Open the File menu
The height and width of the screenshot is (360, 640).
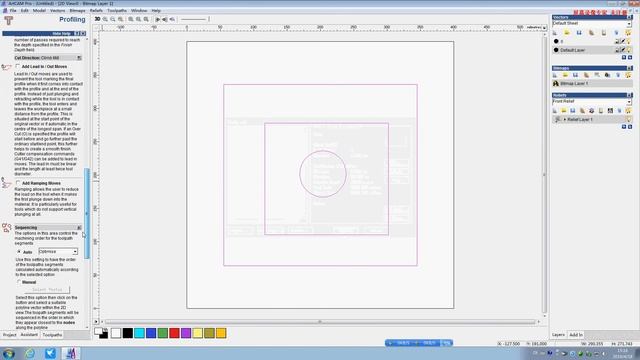[13, 11]
